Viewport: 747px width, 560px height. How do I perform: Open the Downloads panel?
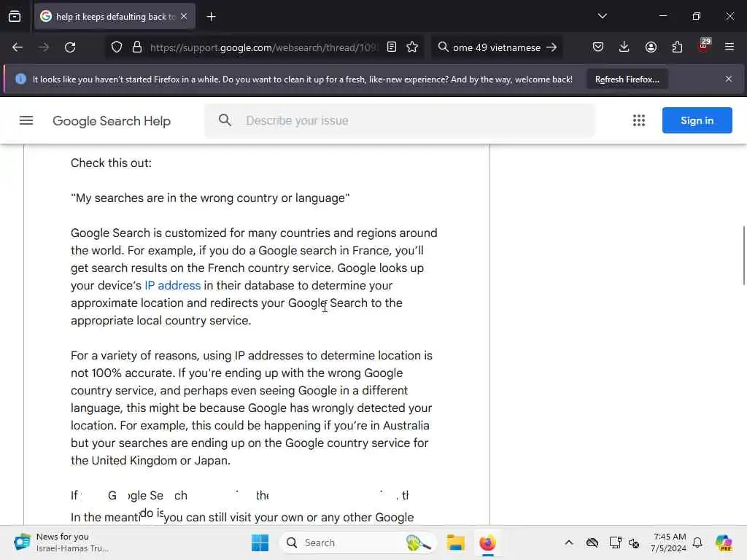click(624, 47)
